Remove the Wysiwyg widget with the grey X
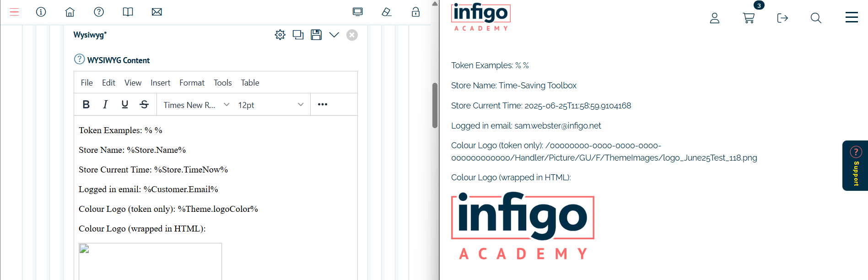Viewport: 868px width, 280px height. [x=352, y=35]
